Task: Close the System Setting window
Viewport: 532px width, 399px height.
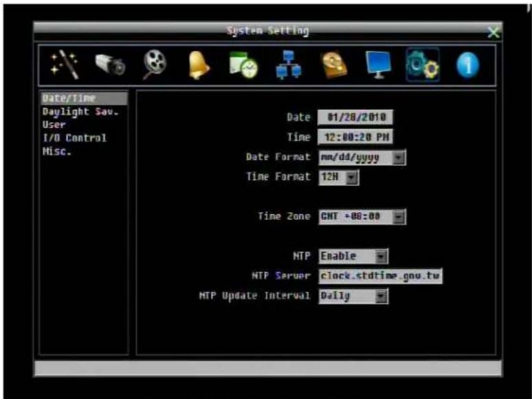Action: tap(493, 32)
